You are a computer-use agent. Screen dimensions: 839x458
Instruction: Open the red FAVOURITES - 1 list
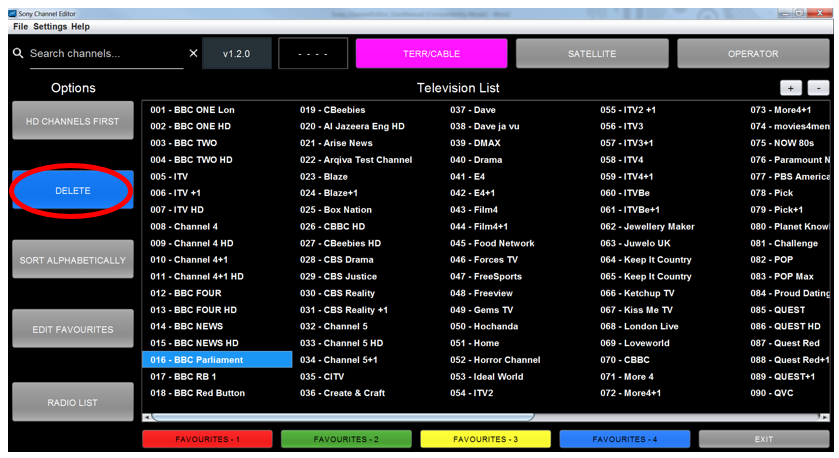click(x=207, y=439)
